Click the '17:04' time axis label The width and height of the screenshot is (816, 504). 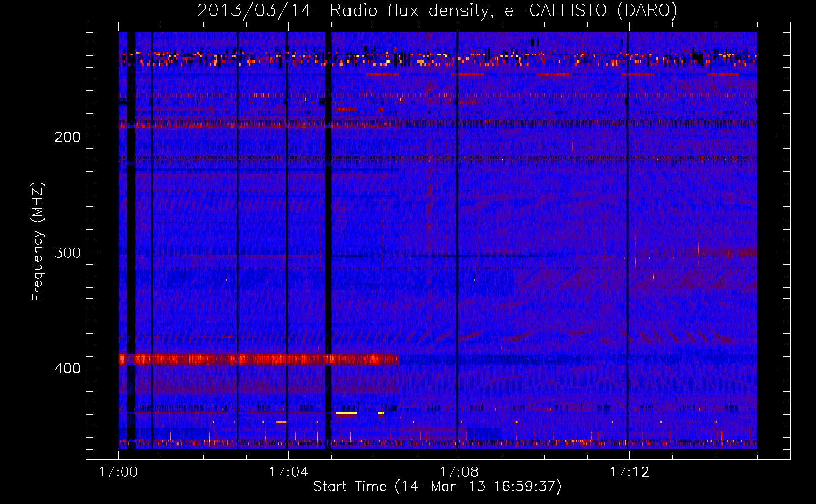coord(288,472)
